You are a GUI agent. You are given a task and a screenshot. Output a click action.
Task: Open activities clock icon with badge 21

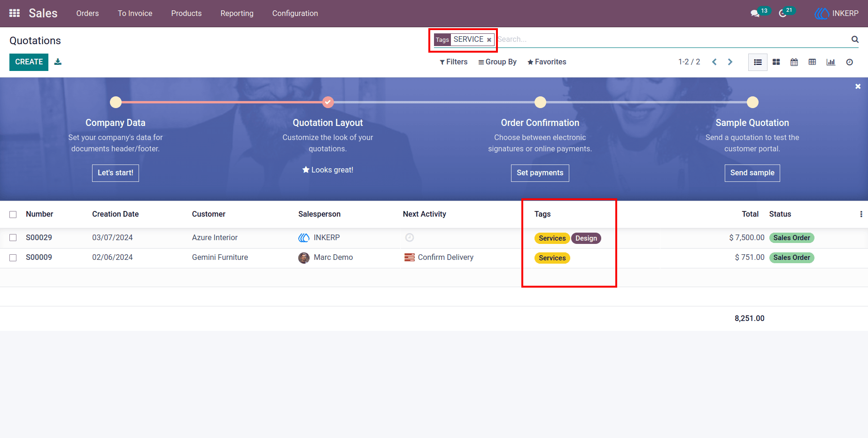click(x=783, y=13)
